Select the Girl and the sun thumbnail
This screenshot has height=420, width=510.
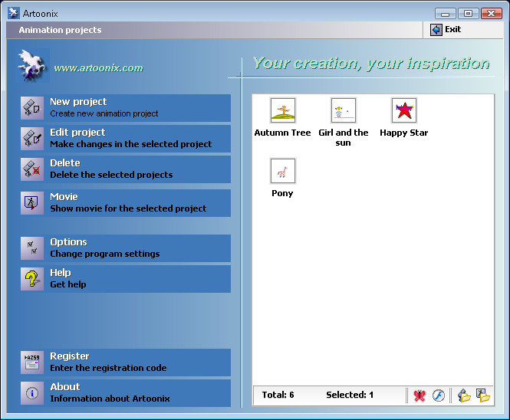[x=344, y=110]
